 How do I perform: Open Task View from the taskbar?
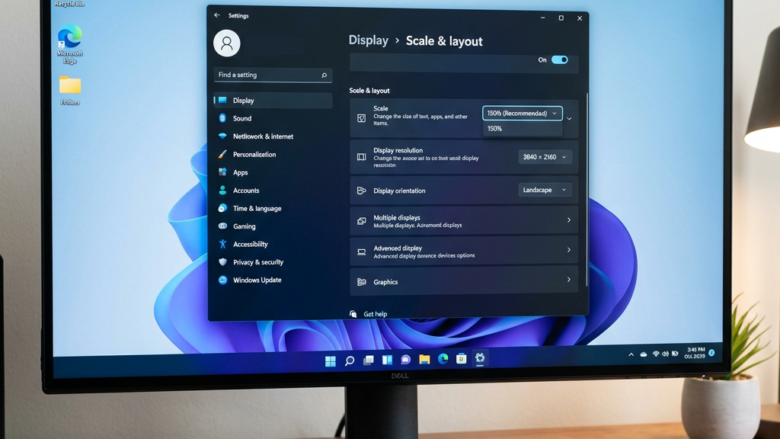[368, 360]
